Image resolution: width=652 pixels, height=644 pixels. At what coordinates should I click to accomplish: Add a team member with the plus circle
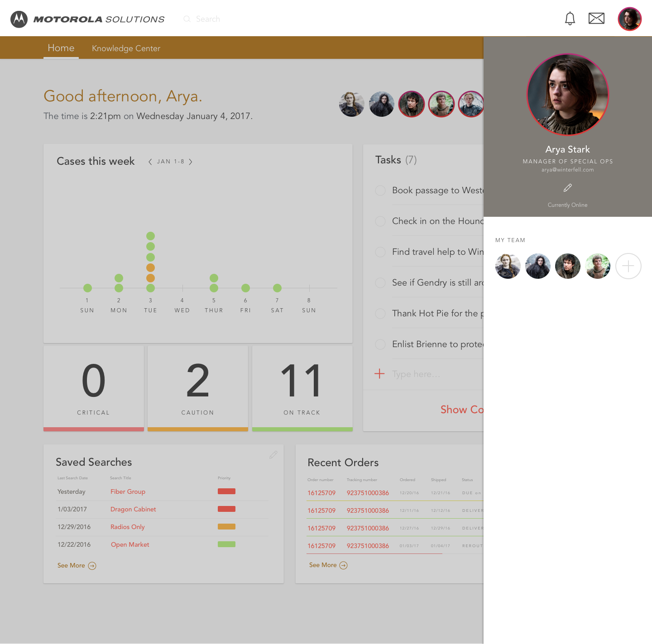(x=628, y=266)
